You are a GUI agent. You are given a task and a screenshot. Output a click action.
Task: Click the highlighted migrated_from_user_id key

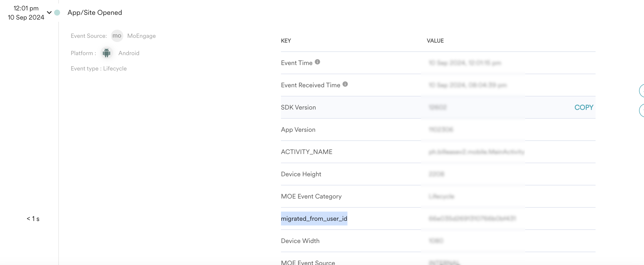point(314,219)
